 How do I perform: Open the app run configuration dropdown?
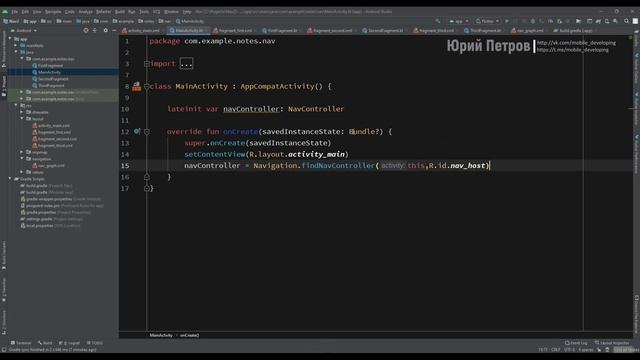click(458, 21)
